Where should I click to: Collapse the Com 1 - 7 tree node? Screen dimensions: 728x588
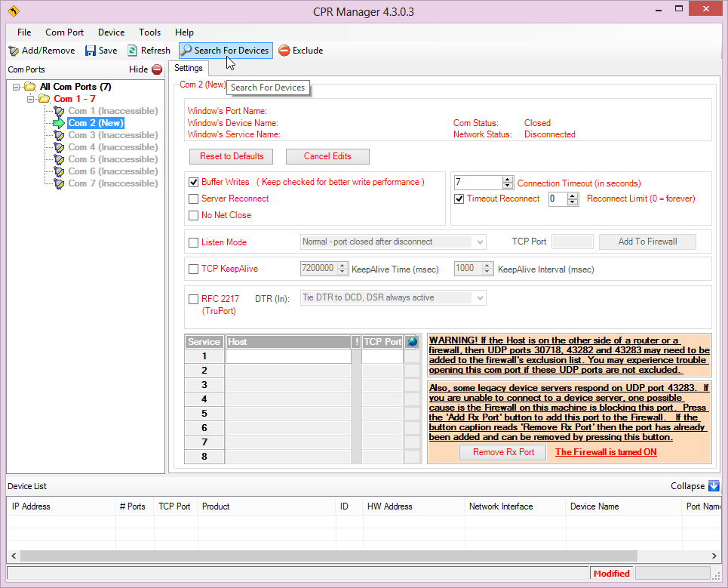[x=30, y=99]
